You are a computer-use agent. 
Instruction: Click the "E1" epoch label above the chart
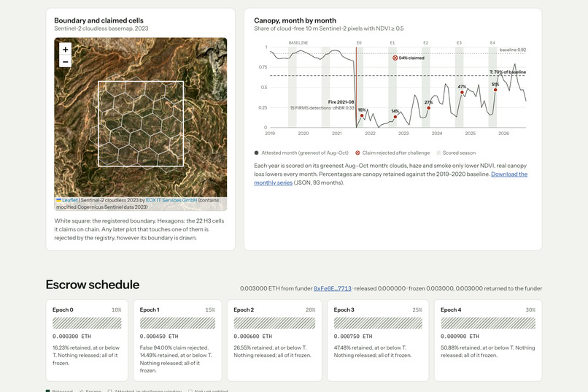click(x=392, y=43)
